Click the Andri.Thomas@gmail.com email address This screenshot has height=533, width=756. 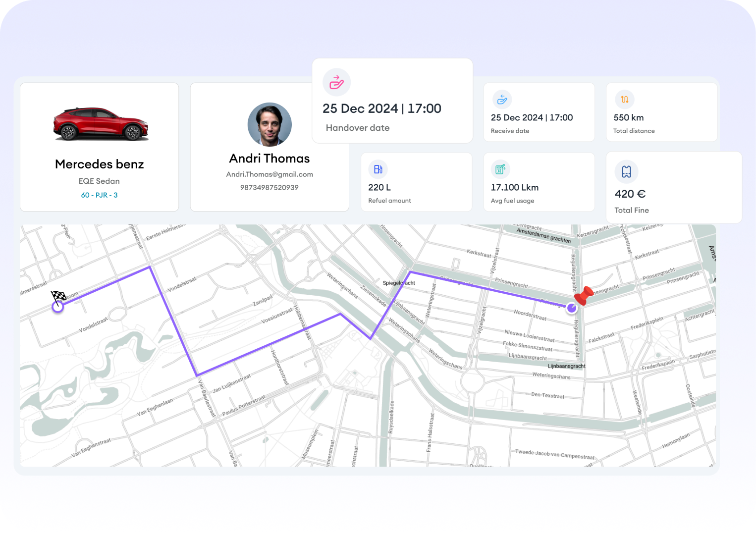(x=270, y=174)
